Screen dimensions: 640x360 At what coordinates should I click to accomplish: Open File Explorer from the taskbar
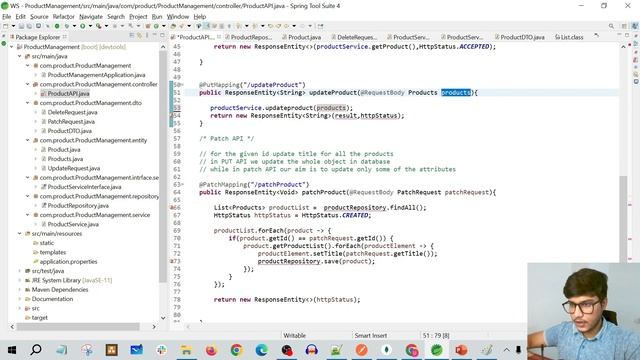pos(186,350)
